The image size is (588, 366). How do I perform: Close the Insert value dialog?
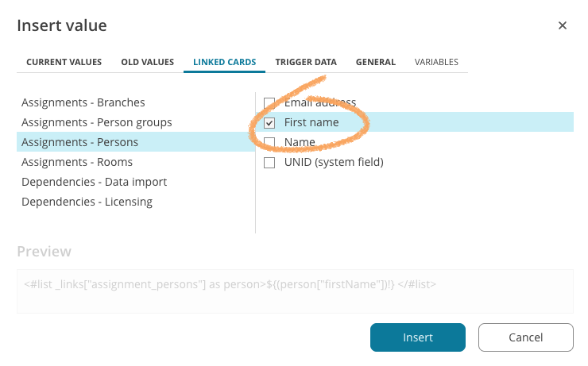point(563,25)
